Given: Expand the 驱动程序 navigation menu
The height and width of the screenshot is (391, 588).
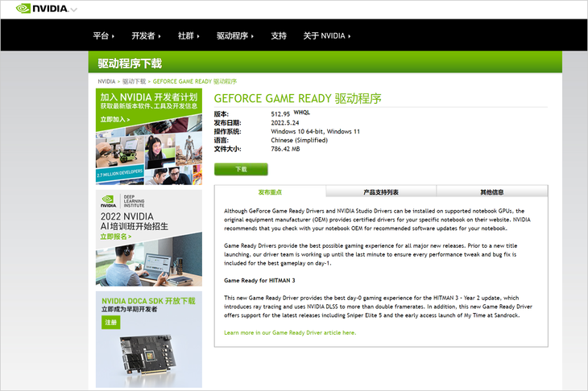Looking at the screenshot, I should [x=234, y=36].
